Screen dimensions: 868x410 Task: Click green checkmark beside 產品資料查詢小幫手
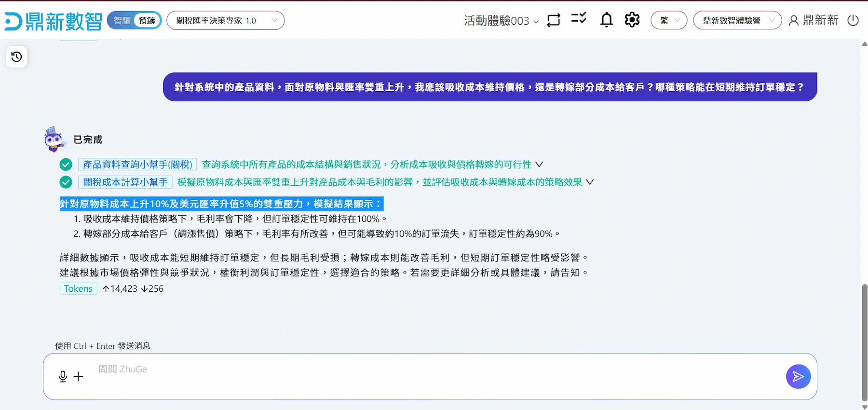66,164
